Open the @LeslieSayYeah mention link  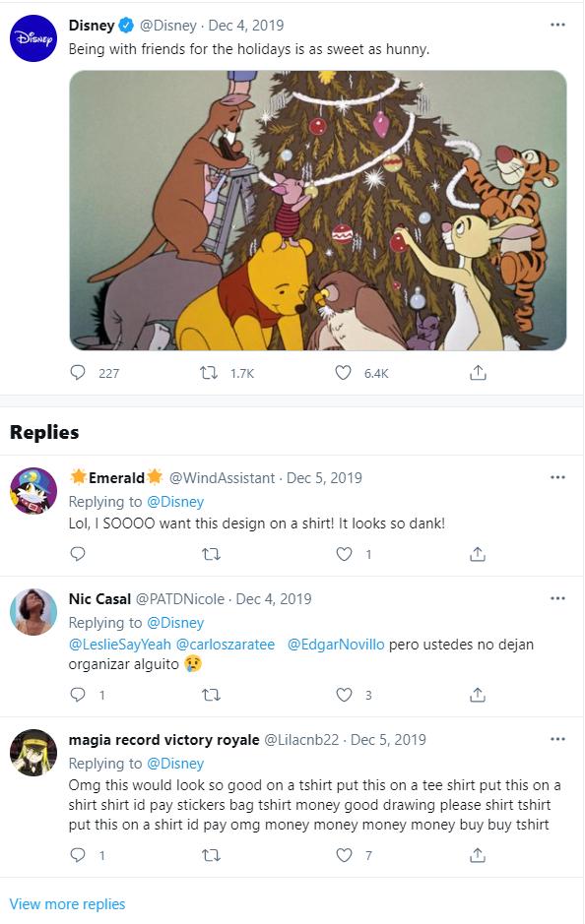click(x=120, y=645)
